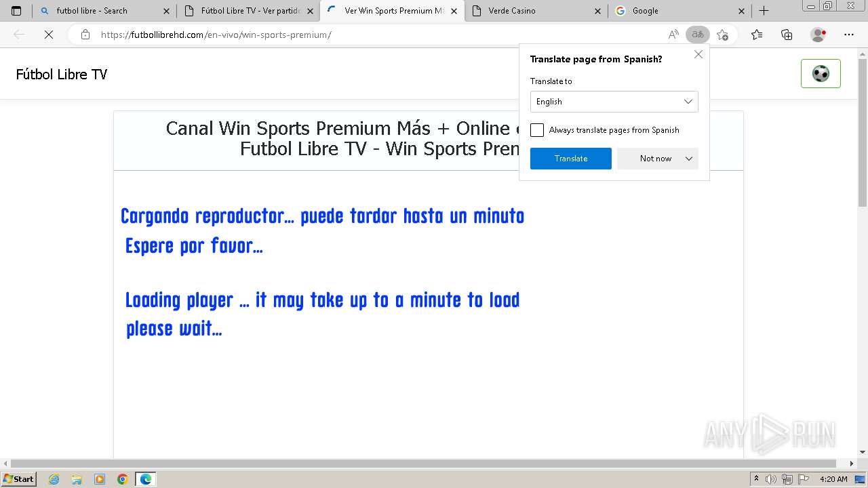Viewport: 868px width, 488px height.
Task: Switch to the Google tab
Action: coord(679,11)
